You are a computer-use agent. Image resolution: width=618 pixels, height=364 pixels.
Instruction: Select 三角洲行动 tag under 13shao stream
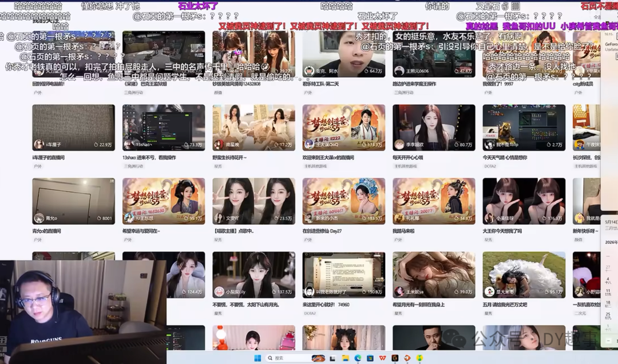pos(133,167)
